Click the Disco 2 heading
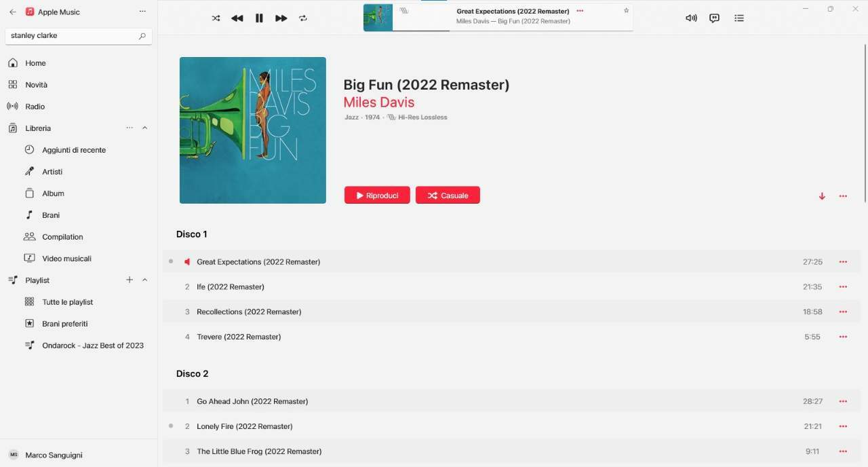 [x=193, y=374]
